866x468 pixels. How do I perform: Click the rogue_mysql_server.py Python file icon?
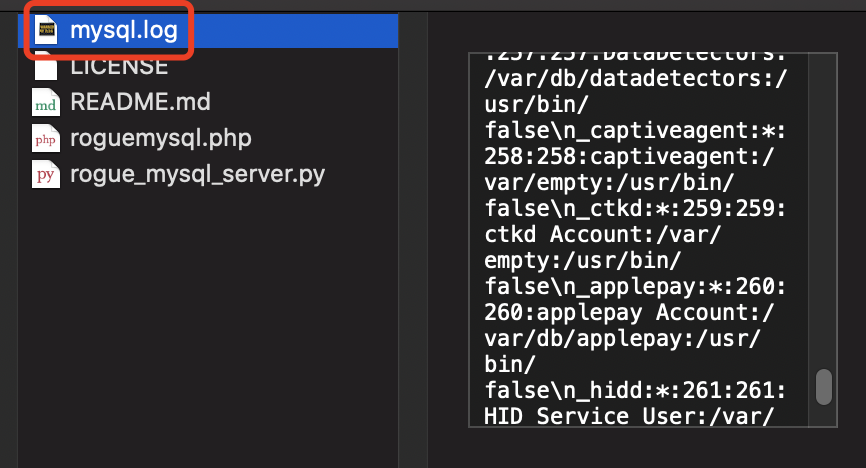[x=47, y=174]
